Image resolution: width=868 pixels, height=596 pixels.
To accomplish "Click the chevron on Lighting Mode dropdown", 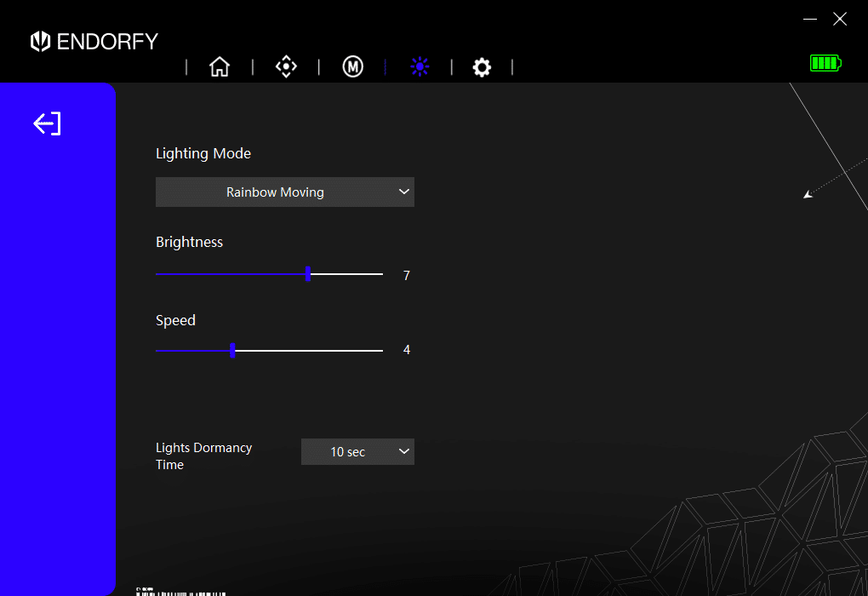I will click(x=403, y=192).
